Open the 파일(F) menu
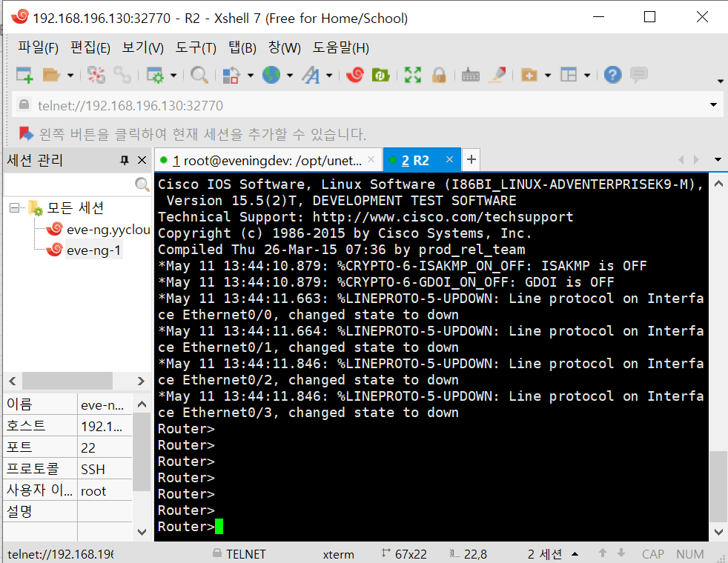The height and width of the screenshot is (563, 728). pos(38,47)
